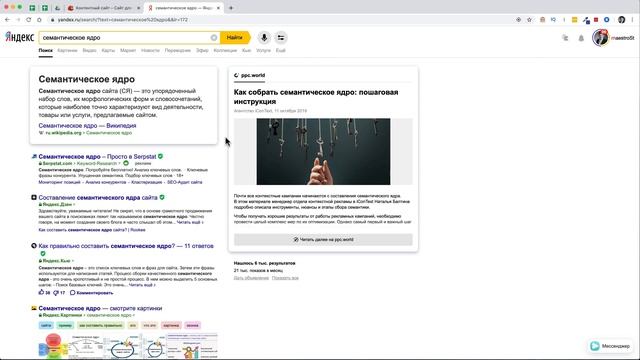This screenshot has height=360, width=640.
Task: Open Chrome three-dot menu
Action: tap(633, 20)
